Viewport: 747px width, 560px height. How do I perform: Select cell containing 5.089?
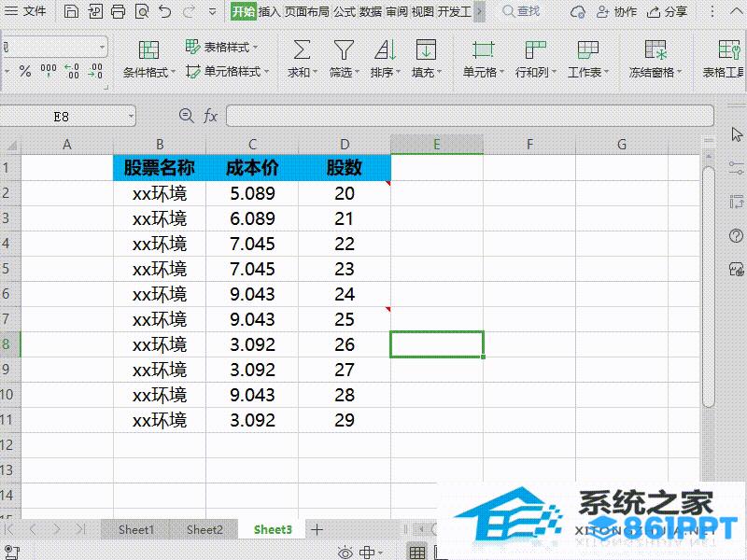tap(252, 193)
